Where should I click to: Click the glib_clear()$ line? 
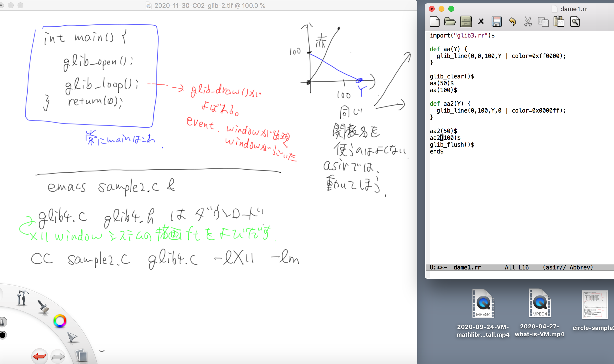tap(452, 77)
